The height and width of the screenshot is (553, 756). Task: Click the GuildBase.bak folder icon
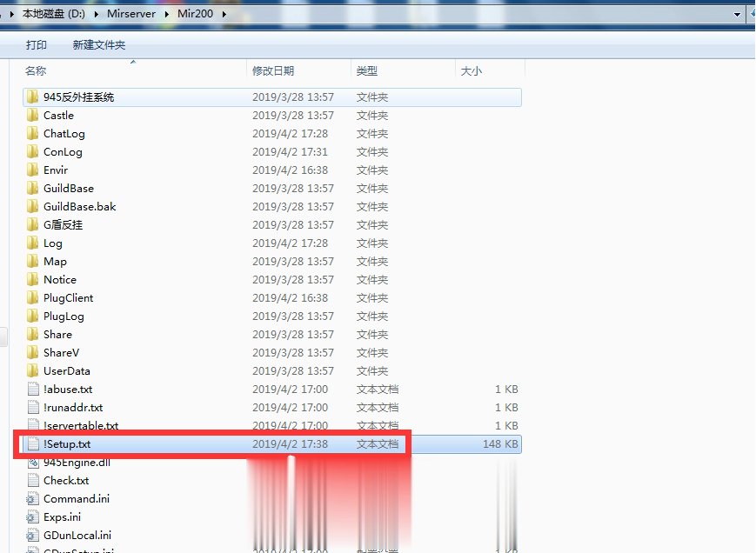[32, 207]
